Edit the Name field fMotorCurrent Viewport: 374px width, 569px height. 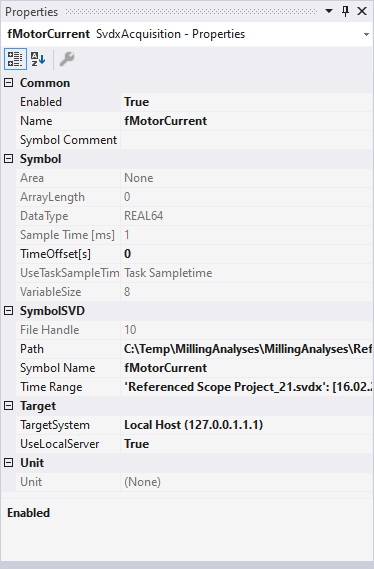[247, 121]
